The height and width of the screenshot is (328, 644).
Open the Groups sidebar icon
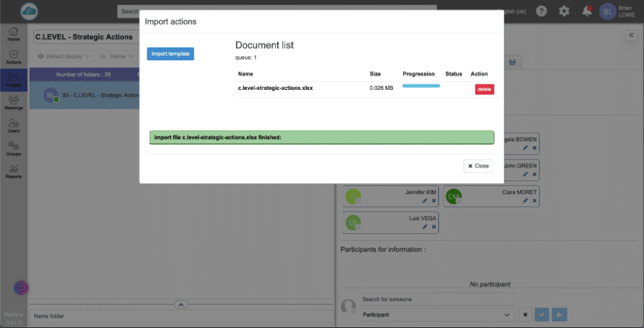(x=13, y=148)
